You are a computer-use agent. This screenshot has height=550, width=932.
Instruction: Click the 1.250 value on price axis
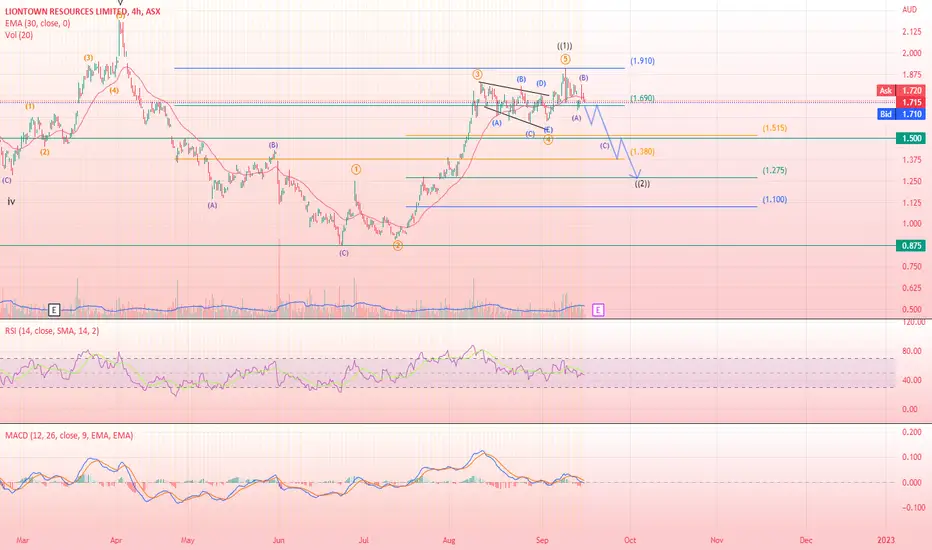tap(912, 181)
